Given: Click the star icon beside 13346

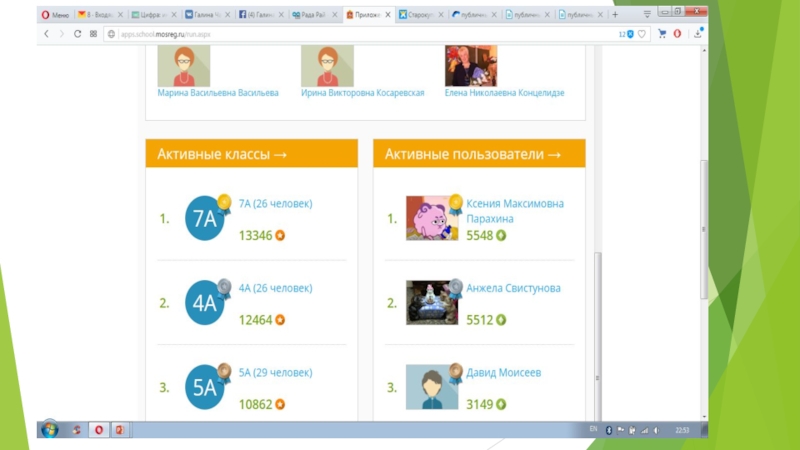Looking at the screenshot, I should click(x=280, y=236).
